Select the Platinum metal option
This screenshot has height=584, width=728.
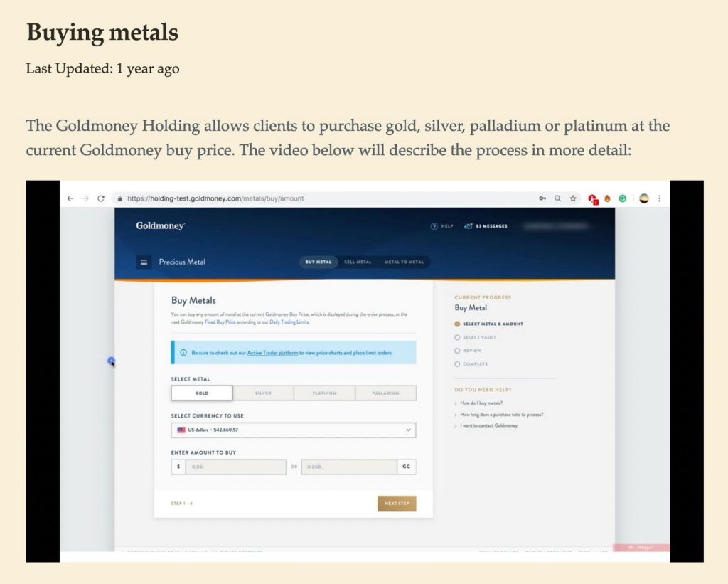tap(323, 393)
